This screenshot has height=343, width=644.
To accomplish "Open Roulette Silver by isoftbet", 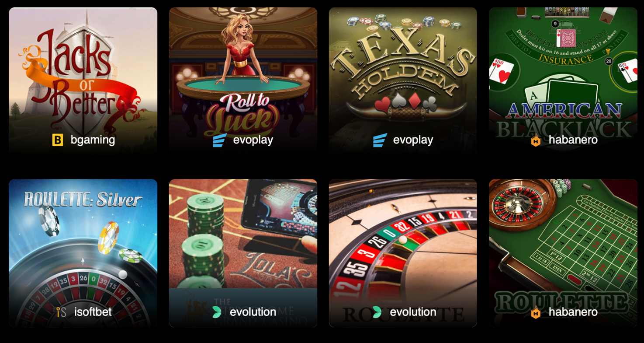I will [83, 253].
